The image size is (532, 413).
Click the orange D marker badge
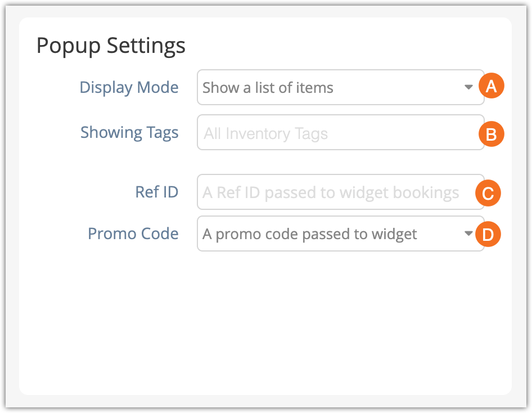tap(488, 234)
